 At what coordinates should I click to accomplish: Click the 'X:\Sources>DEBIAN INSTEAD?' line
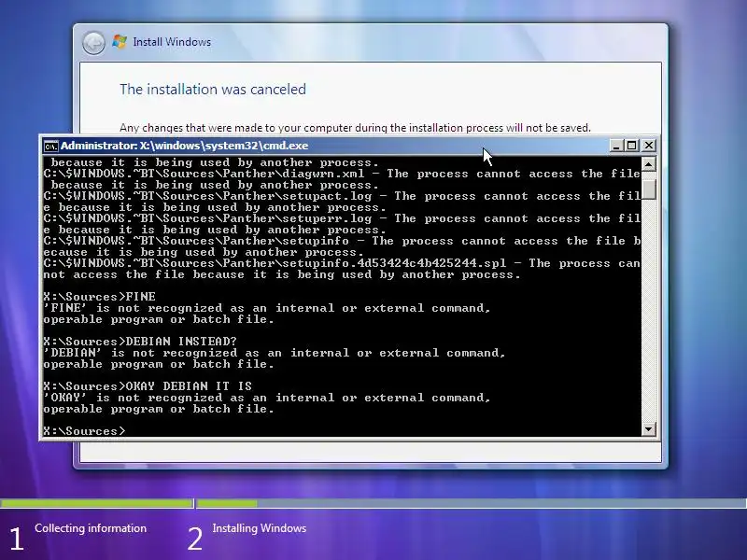[139, 342]
